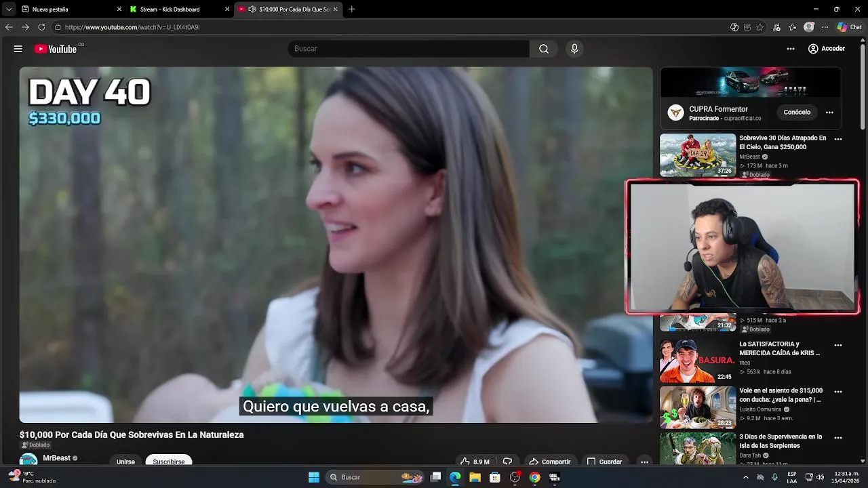This screenshot has width=868, height=488.
Task: Open YouTube settings three-dot menu near Acceder
Action: (791, 49)
